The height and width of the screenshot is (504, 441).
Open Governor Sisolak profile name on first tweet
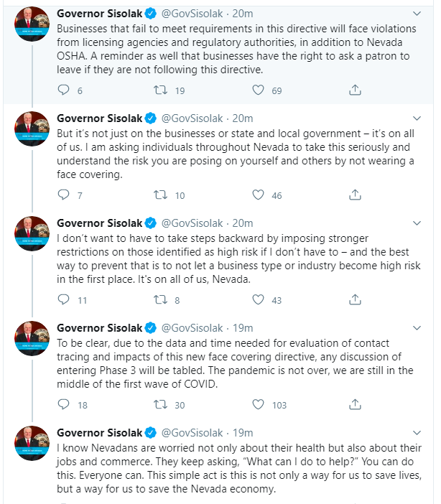[99, 14]
